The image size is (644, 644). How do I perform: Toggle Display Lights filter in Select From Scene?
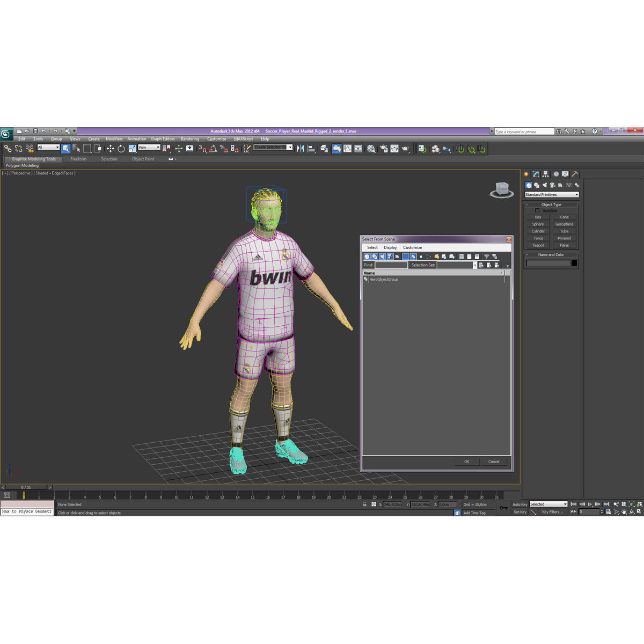382,257
